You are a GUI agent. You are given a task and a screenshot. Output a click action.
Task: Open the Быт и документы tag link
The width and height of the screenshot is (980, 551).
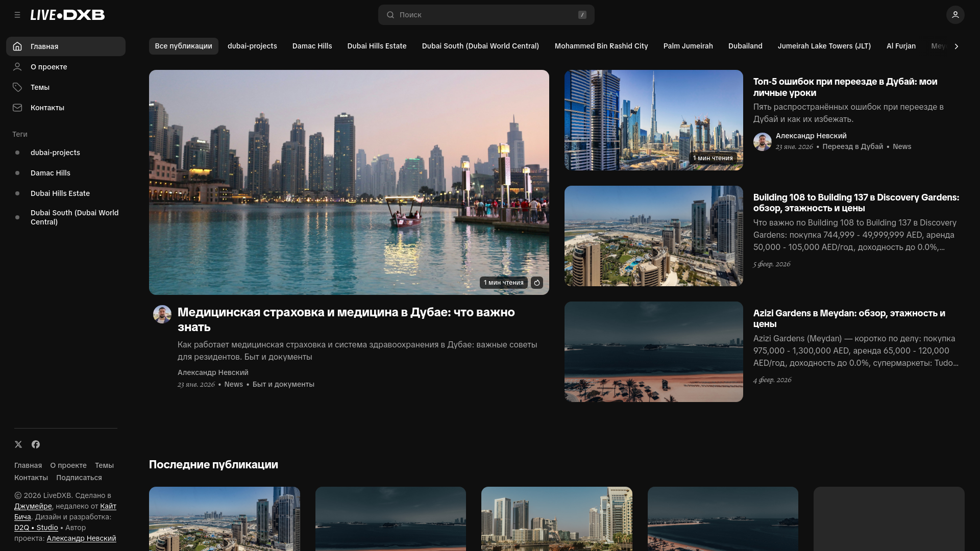pos(283,384)
